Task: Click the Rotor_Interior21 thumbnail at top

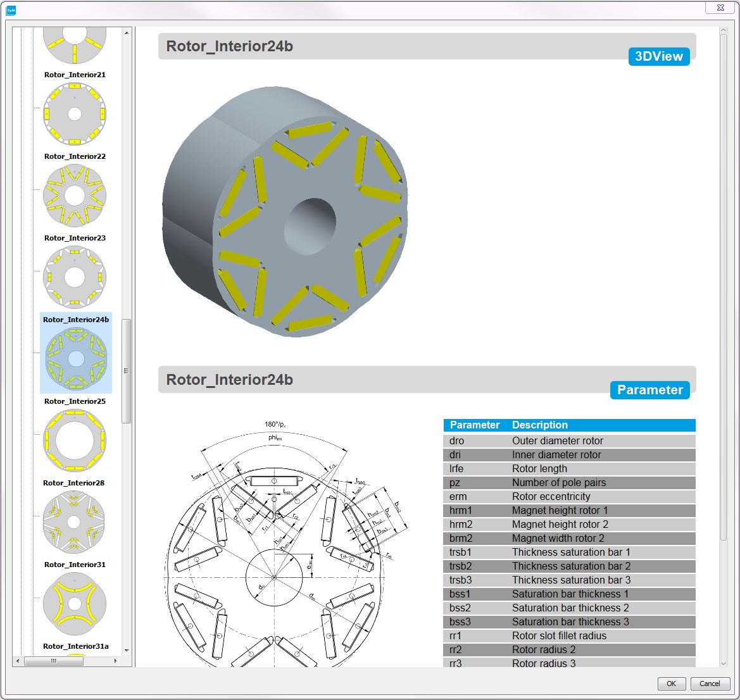Action: click(x=75, y=114)
